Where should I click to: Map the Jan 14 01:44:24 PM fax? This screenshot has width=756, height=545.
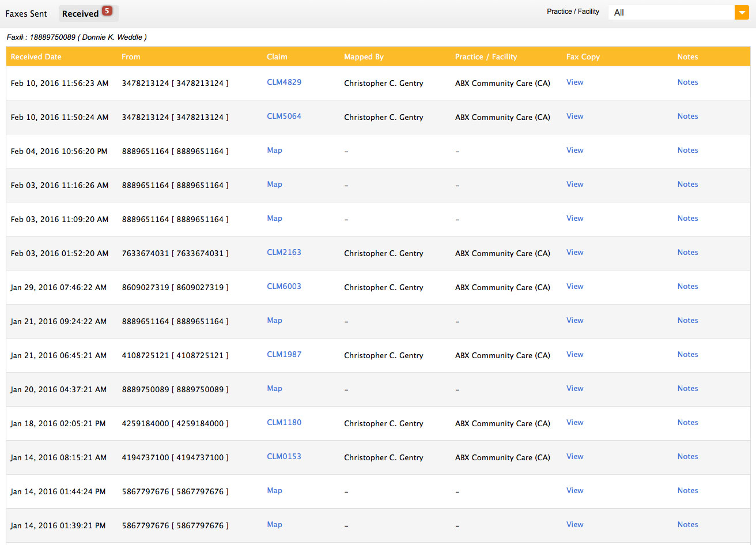(x=274, y=491)
